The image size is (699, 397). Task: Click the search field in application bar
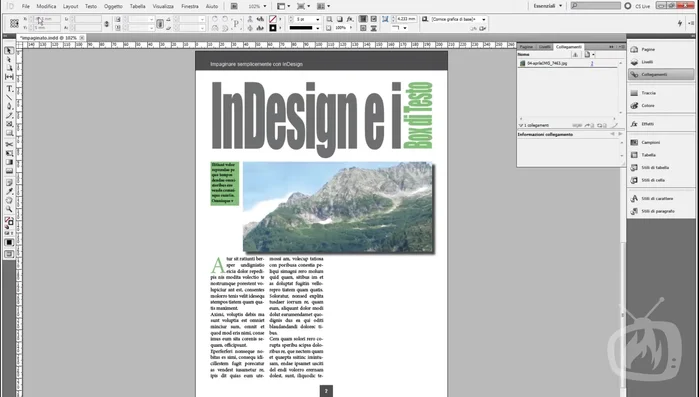pyautogui.click(x=596, y=6)
